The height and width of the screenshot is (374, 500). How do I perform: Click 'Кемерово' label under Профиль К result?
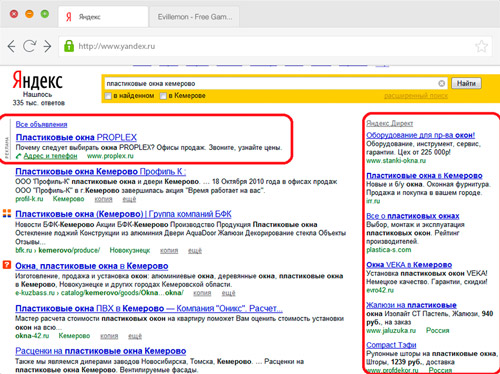tap(68, 199)
